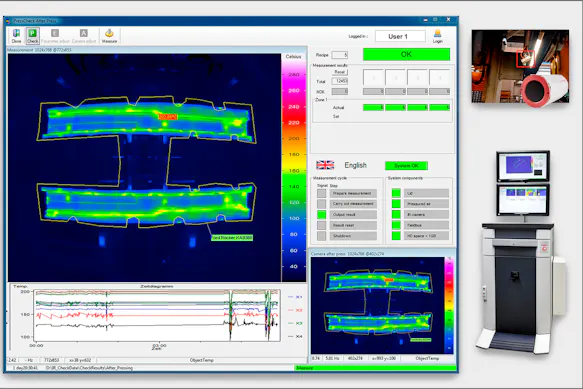Open the Parameter adjust toolbar icon
Screen dimensions: 583x389
point(55,36)
